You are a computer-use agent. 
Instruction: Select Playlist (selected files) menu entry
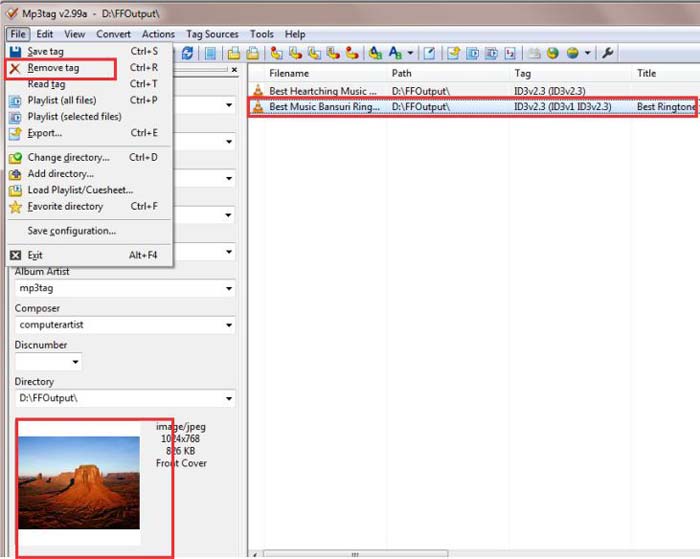[89, 117]
